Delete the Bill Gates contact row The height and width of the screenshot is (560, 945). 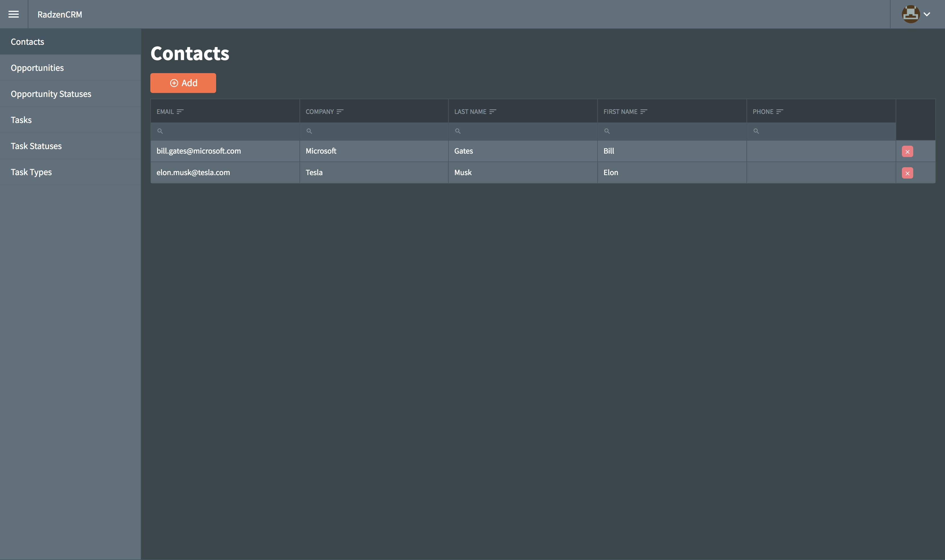[x=907, y=151]
